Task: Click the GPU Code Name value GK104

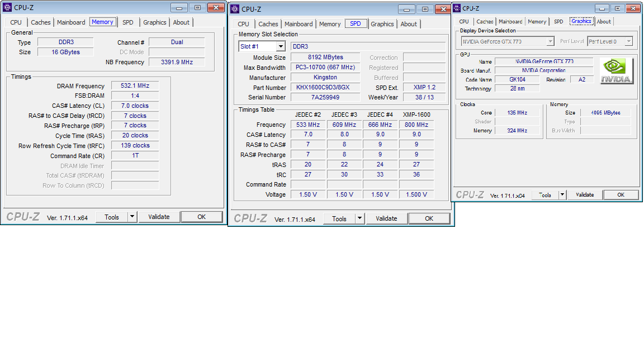Action: click(518, 80)
